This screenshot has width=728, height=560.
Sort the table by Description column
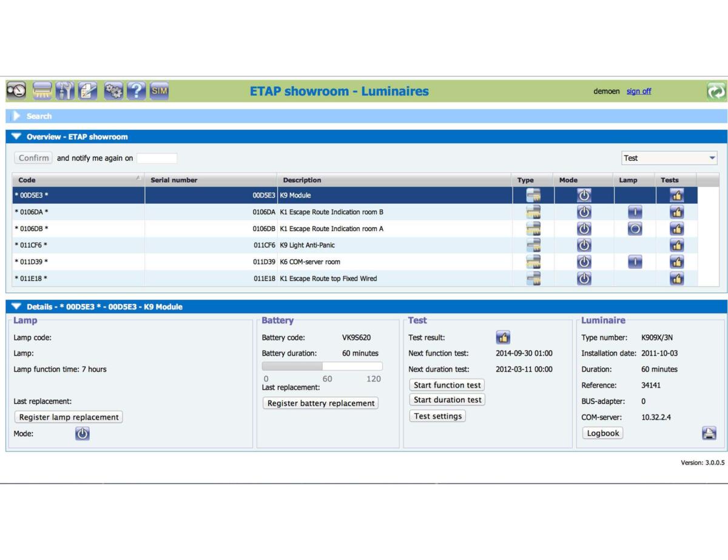(394, 180)
